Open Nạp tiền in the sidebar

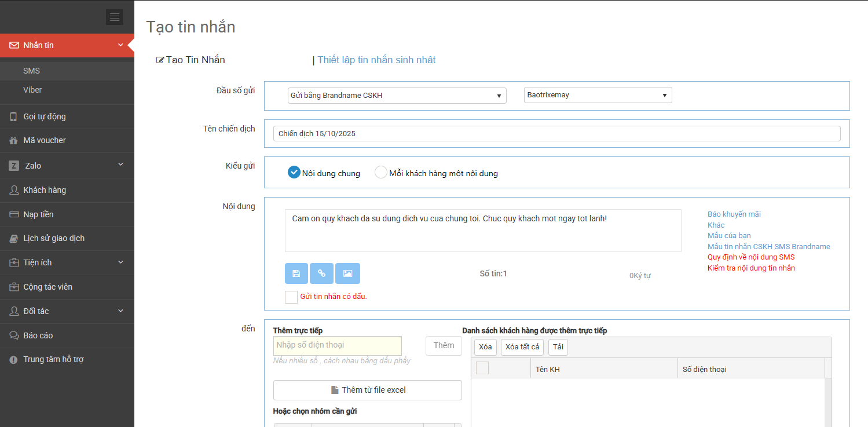tap(38, 214)
